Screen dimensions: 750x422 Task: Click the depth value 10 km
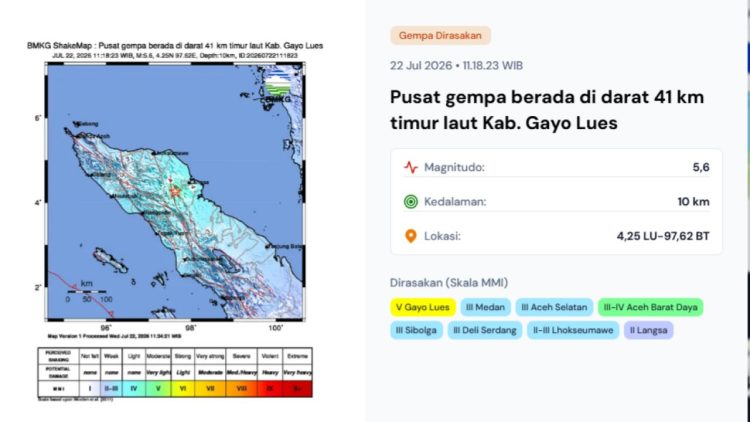(x=693, y=202)
